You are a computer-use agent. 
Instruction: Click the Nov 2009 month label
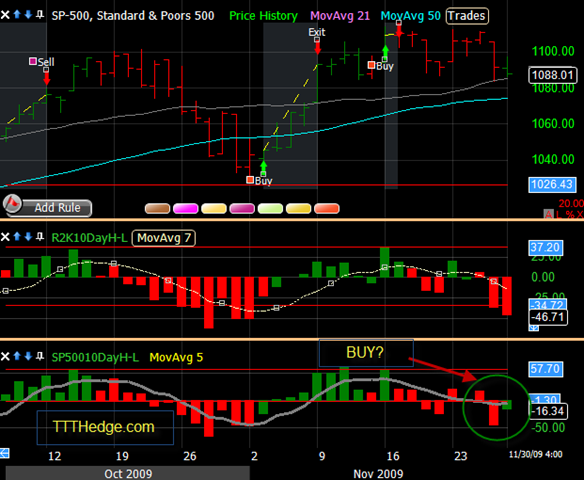click(x=378, y=474)
